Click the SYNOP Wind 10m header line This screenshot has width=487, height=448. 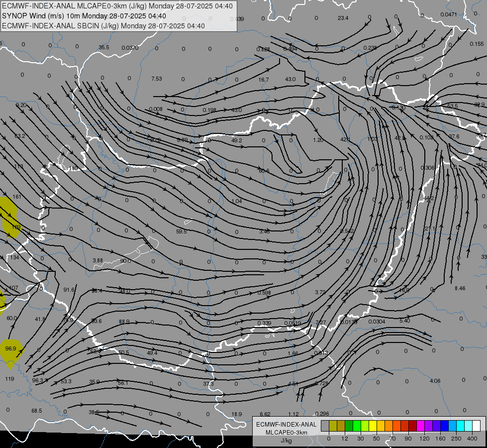[84, 16]
